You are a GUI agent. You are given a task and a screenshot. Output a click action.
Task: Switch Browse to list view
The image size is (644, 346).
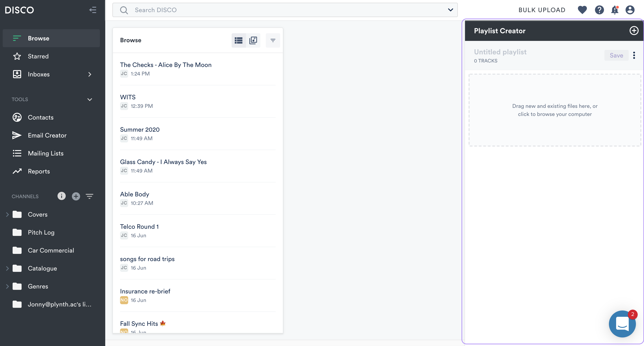point(239,40)
